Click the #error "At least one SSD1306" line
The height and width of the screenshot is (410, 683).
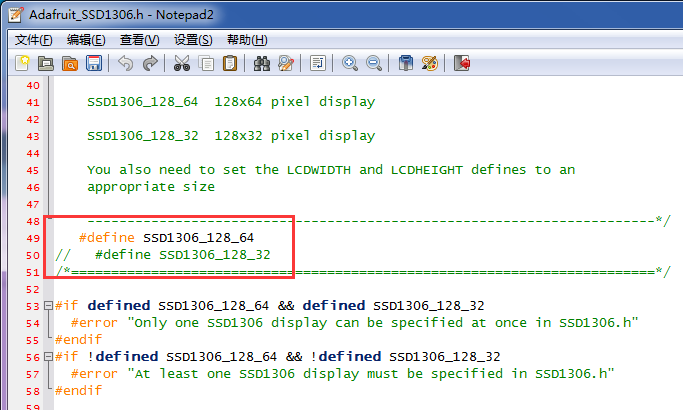coord(343,374)
